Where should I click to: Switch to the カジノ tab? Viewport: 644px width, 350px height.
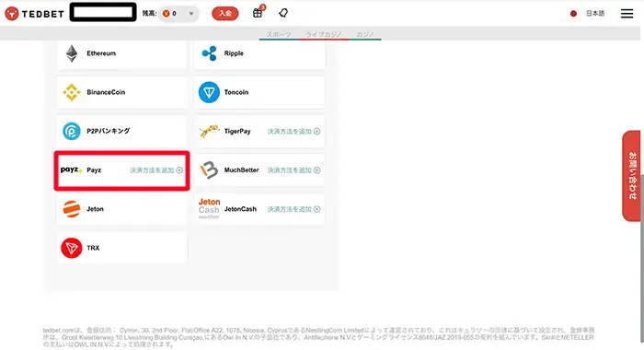pyautogui.click(x=364, y=34)
